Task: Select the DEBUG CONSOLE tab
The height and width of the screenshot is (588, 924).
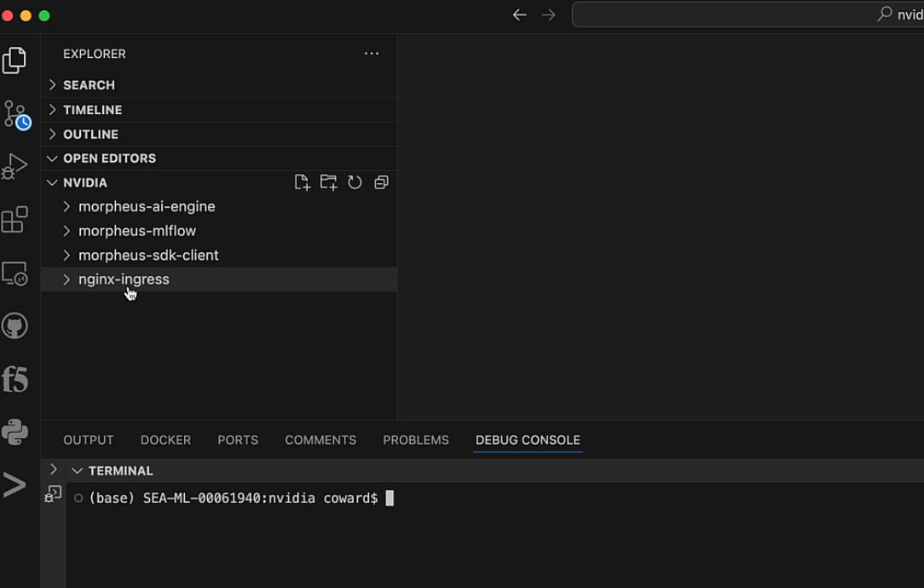Action: coord(528,440)
